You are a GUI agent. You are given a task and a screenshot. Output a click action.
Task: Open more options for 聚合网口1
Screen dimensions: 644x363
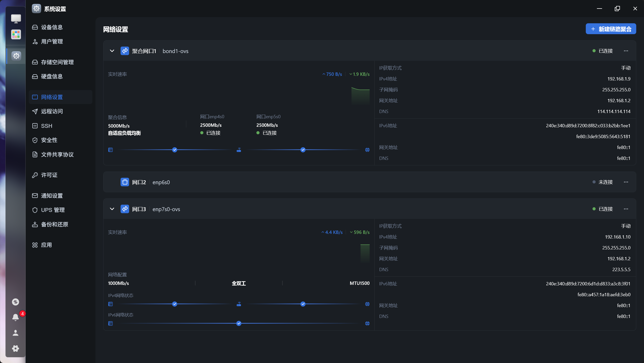[626, 51]
